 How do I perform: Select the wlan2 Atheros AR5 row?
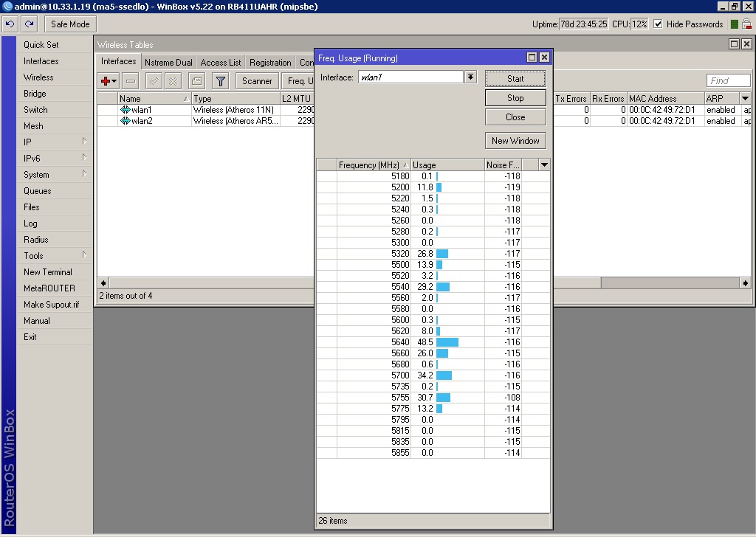[206, 121]
